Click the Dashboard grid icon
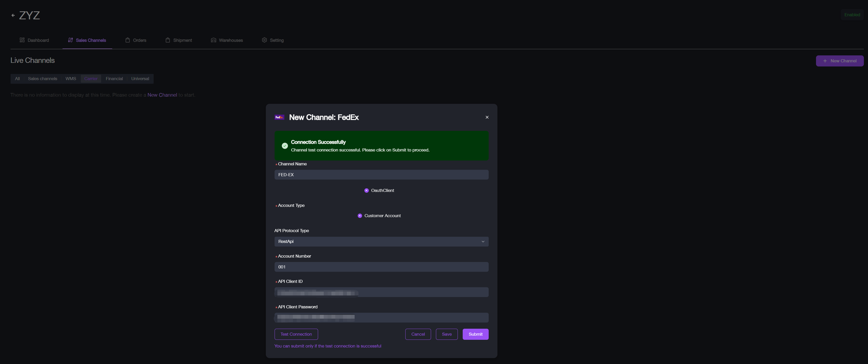 click(x=22, y=40)
